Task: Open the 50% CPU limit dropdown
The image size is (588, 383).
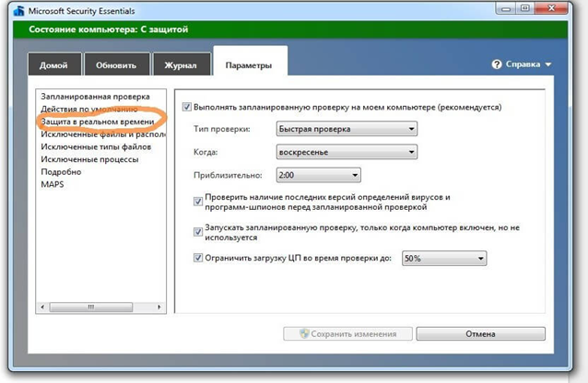Action: tap(444, 258)
